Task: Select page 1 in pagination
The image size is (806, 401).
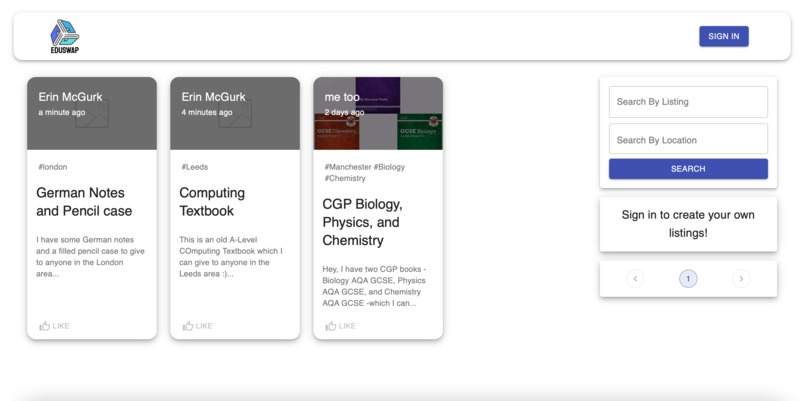Action: [x=688, y=279]
